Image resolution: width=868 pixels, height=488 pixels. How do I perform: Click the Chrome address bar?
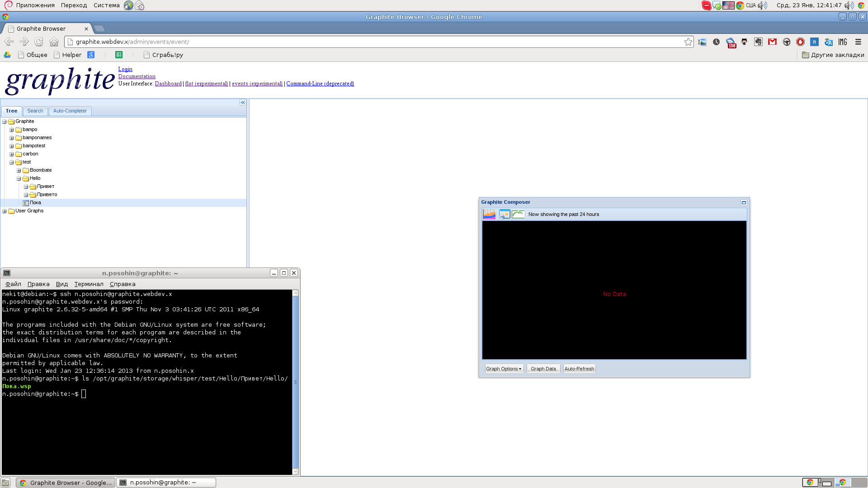click(x=379, y=42)
